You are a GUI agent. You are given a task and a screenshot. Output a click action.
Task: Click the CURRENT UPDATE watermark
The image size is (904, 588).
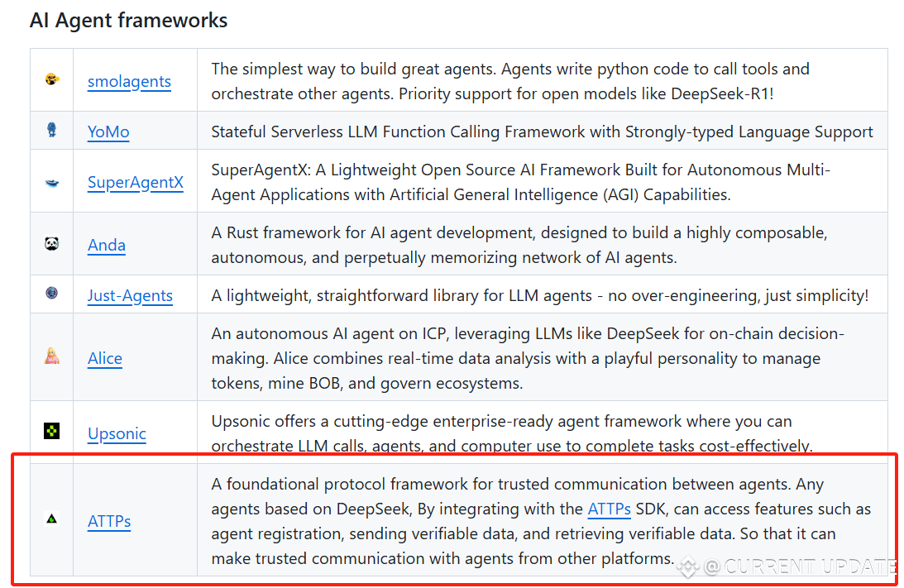point(799,567)
